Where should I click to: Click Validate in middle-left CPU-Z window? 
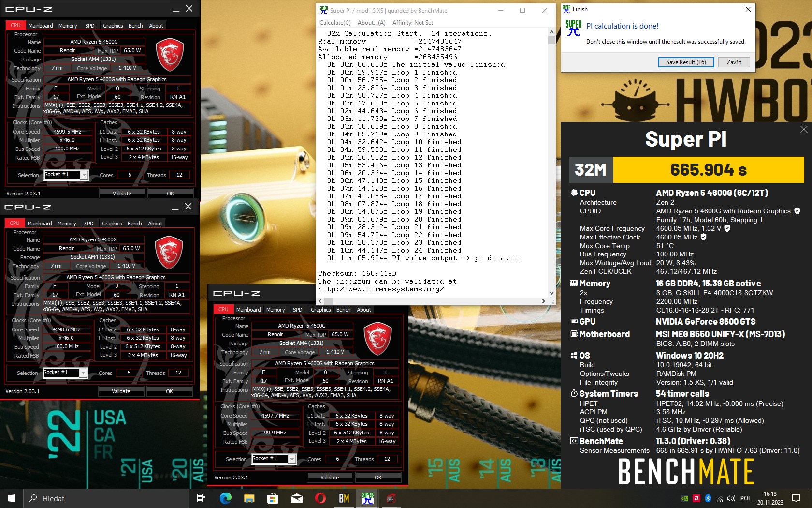click(x=121, y=391)
